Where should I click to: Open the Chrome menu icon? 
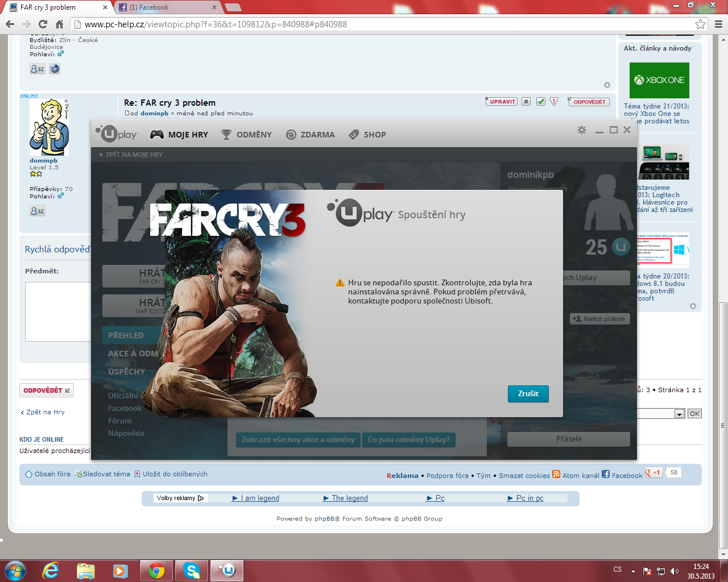pyautogui.click(x=718, y=24)
